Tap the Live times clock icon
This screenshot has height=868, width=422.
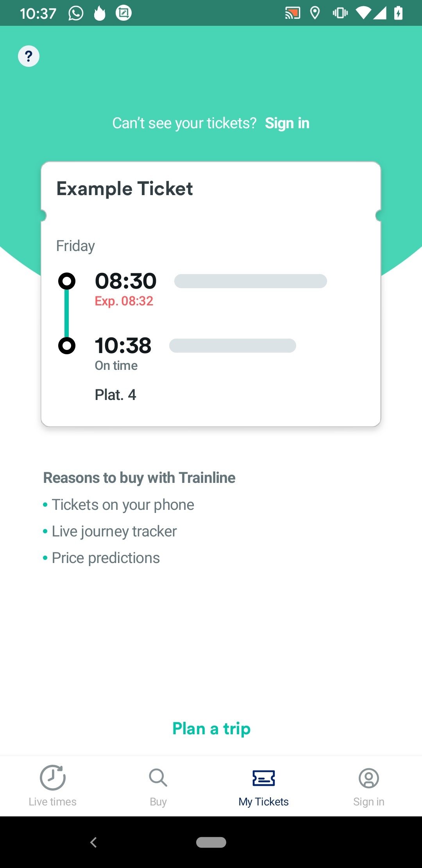[x=53, y=778]
